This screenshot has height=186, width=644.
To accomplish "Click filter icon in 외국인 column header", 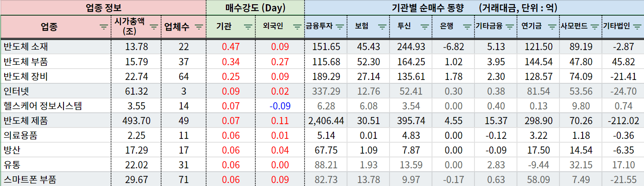I will click(297, 27).
